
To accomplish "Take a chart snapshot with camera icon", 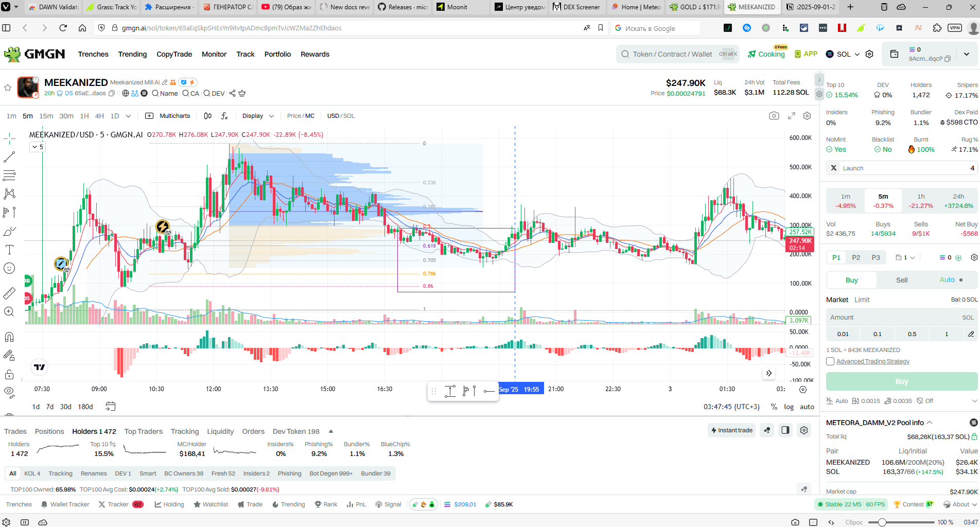I will [x=774, y=116].
